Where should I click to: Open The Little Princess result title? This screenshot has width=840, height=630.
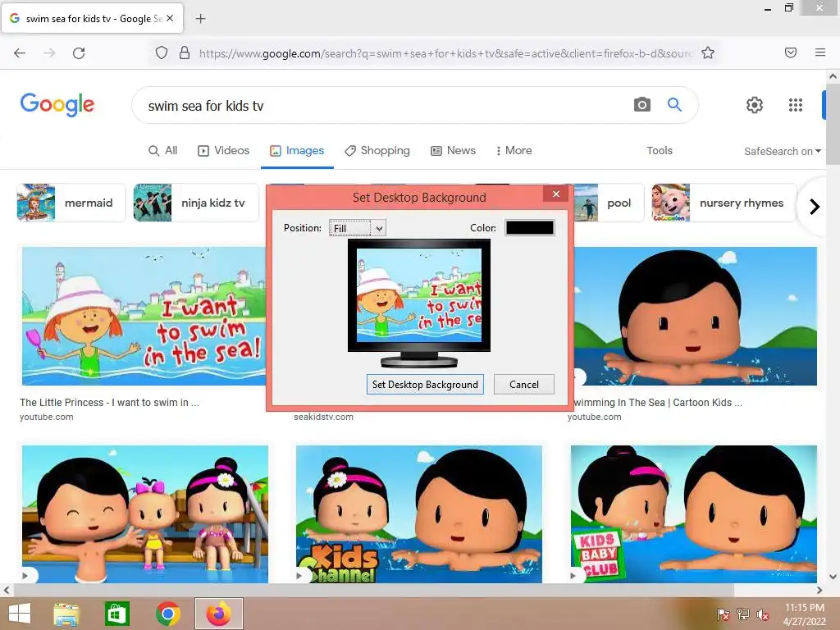tap(109, 402)
